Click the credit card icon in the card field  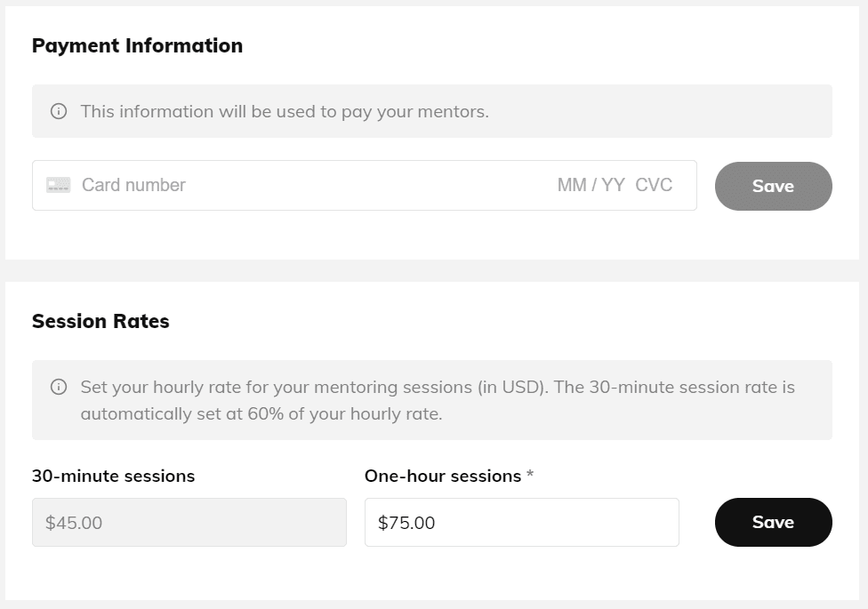[59, 185]
